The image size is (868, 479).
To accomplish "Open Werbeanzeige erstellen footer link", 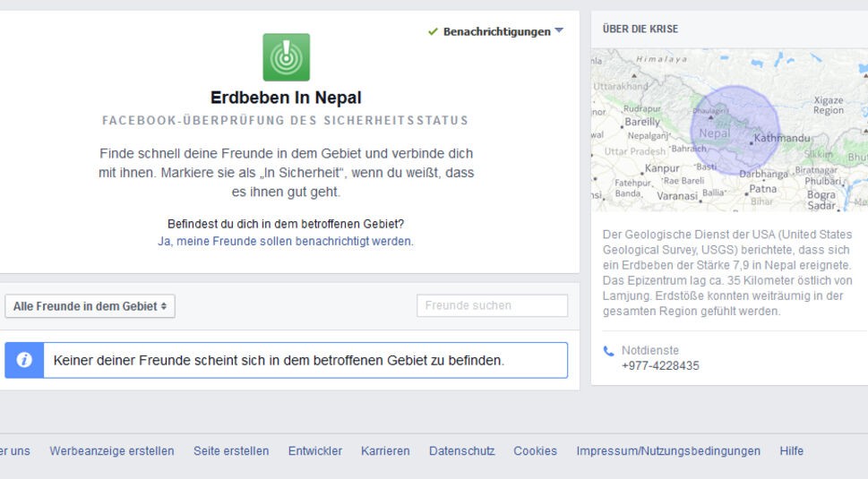I will (x=112, y=450).
